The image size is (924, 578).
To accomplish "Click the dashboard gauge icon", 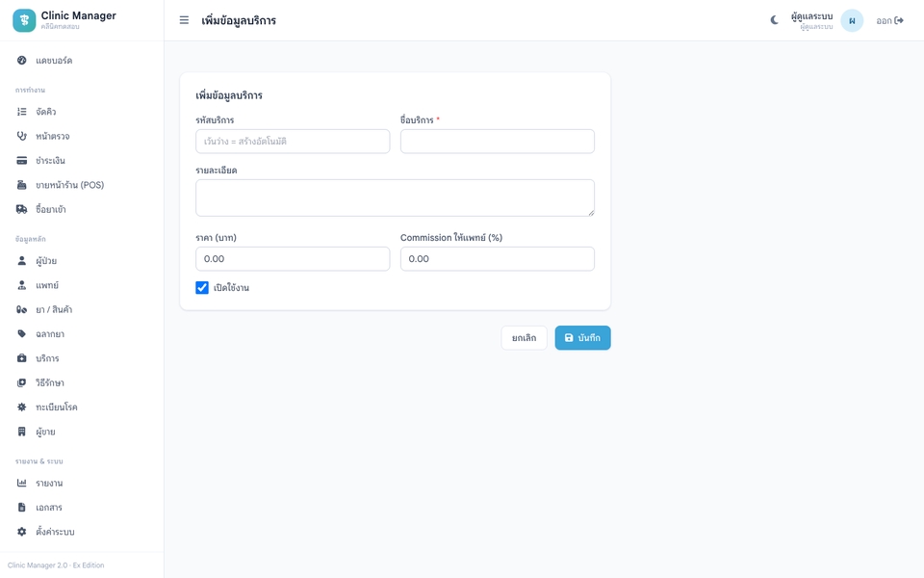I will click(22, 60).
